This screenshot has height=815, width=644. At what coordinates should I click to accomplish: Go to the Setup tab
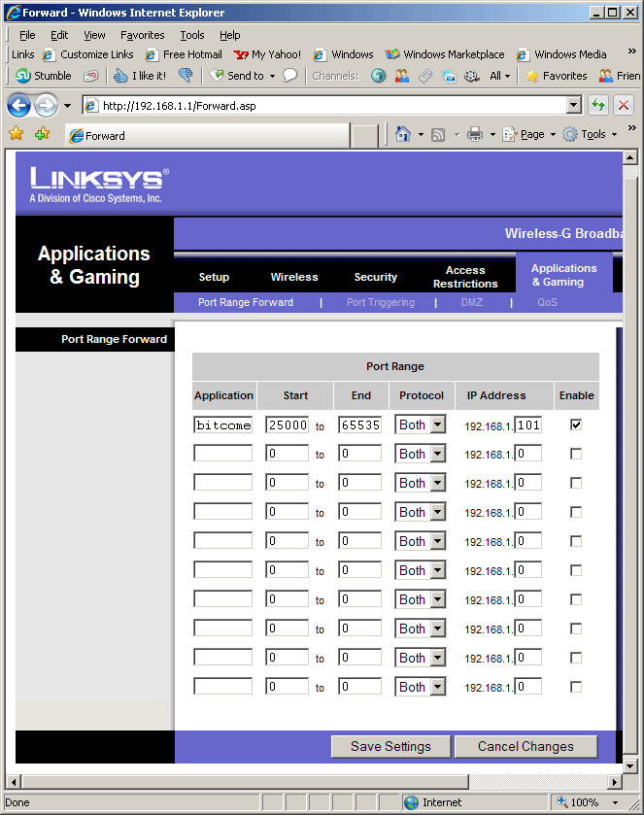214,277
